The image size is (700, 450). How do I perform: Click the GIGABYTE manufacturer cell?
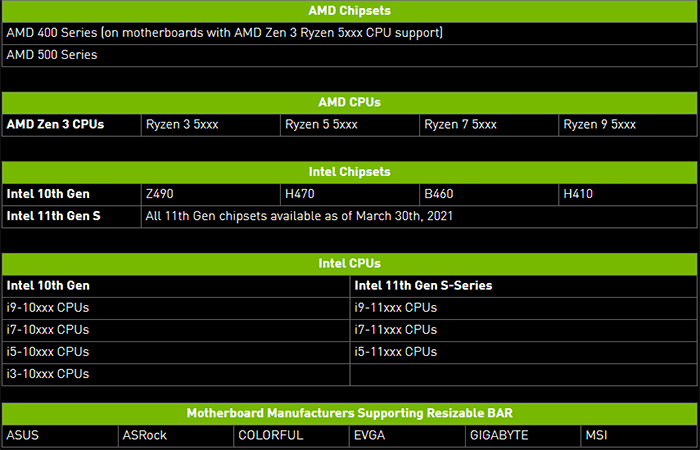point(523,436)
